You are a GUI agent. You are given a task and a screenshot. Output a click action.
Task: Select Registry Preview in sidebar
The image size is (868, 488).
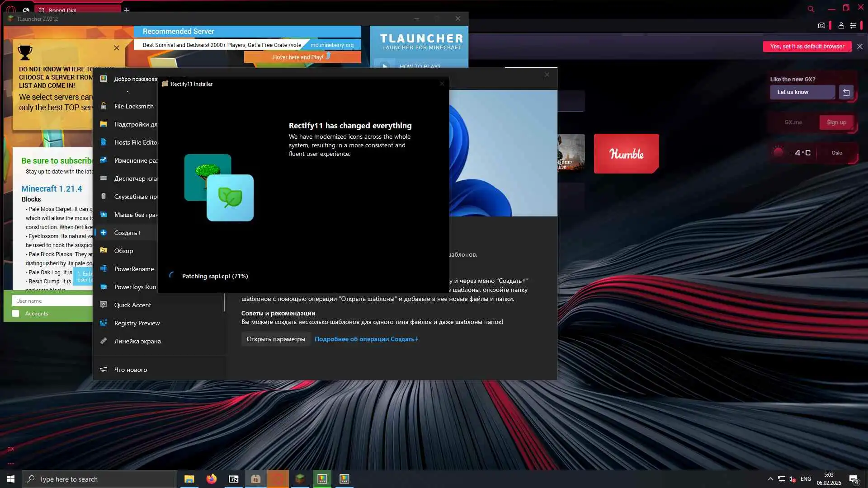[137, 323]
